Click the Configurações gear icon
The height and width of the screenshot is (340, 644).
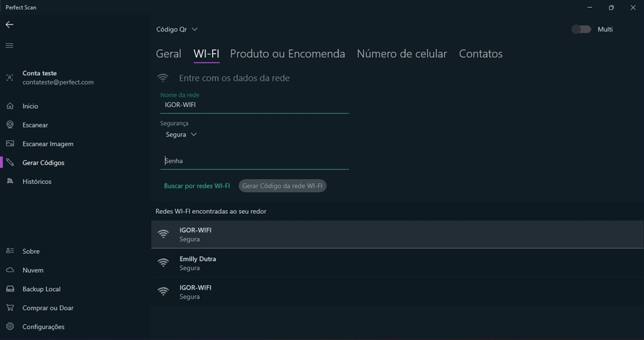click(10, 327)
